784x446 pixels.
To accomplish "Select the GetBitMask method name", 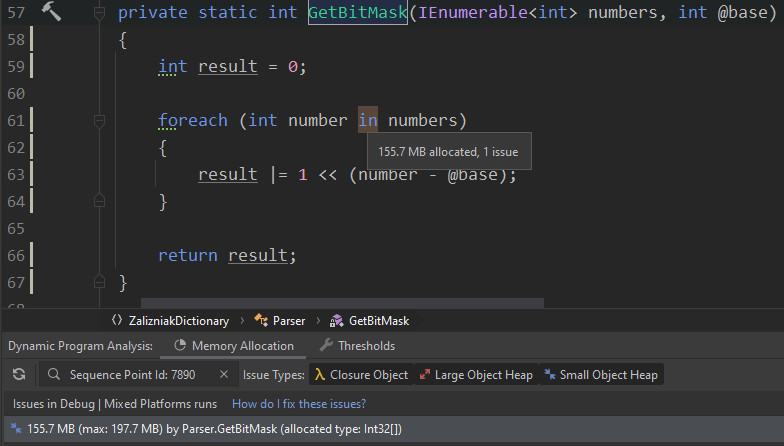I will (358, 12).
